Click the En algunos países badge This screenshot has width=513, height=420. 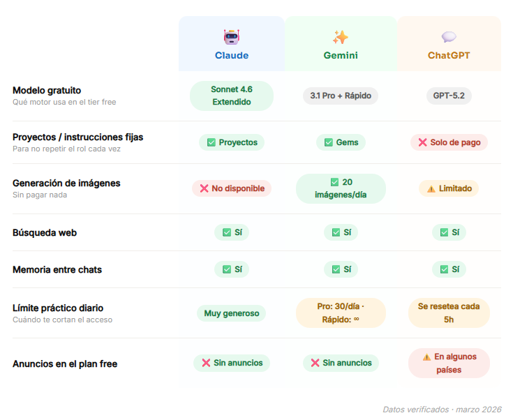coord(449,363)
